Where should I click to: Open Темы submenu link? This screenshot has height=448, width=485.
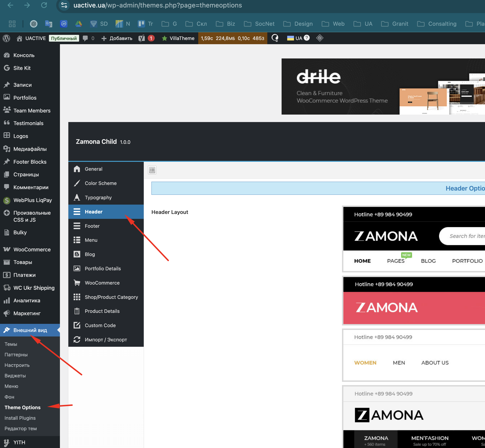click(11, 344)
